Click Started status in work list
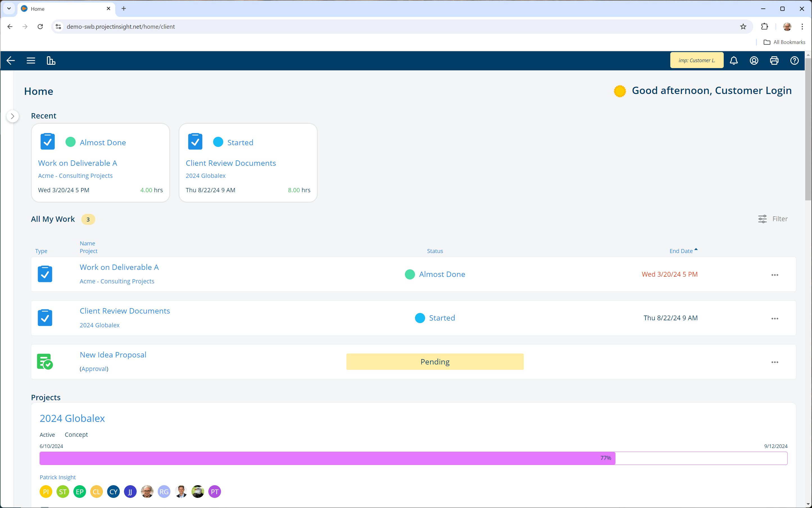 pyautogui.click(x=435, y=318)
